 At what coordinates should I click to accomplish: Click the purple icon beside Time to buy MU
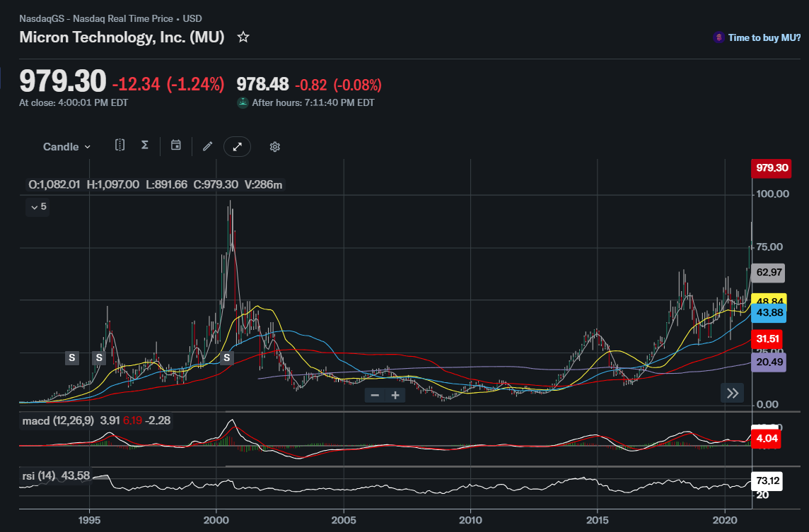[718, 37]
